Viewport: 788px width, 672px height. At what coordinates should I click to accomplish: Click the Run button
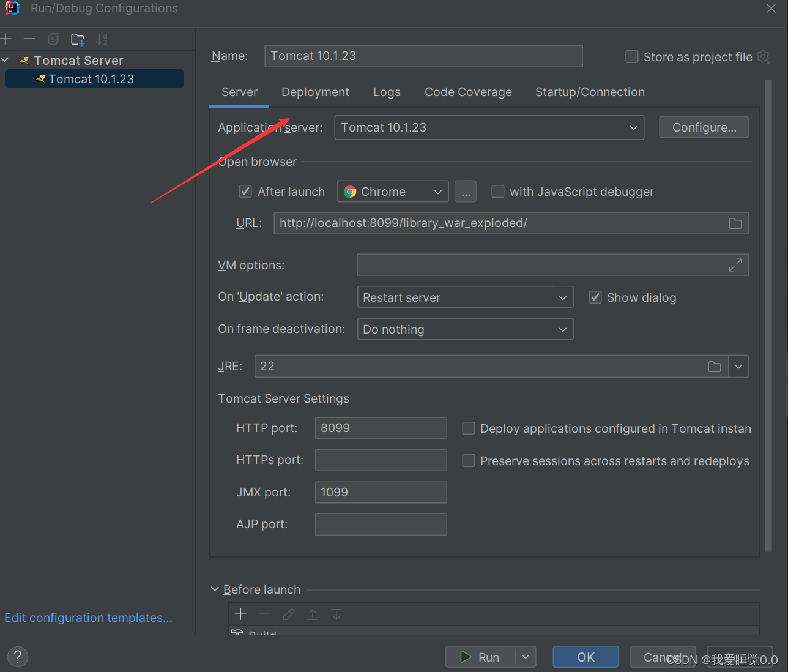click(x=481, y=657)
